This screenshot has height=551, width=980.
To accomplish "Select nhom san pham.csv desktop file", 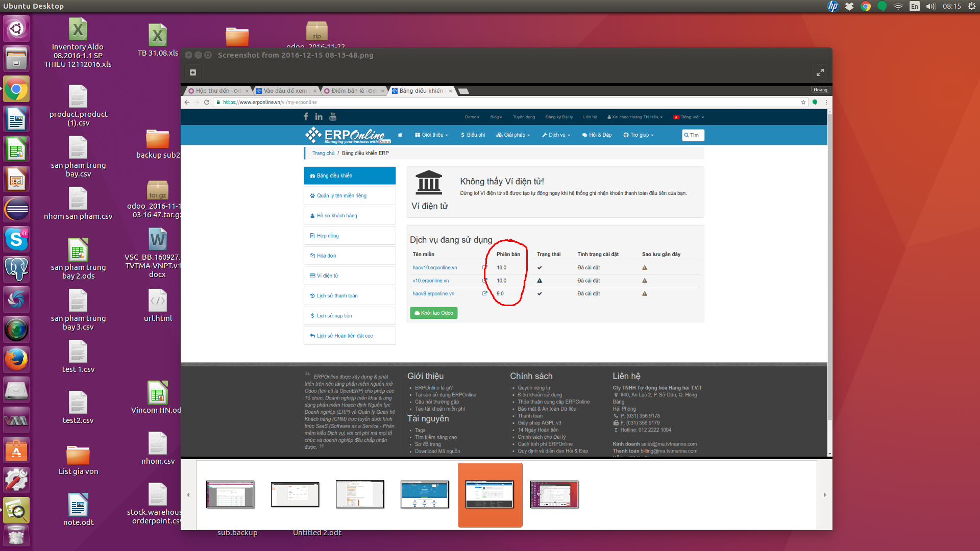I will pyautogui.click(x=78, y=204).
